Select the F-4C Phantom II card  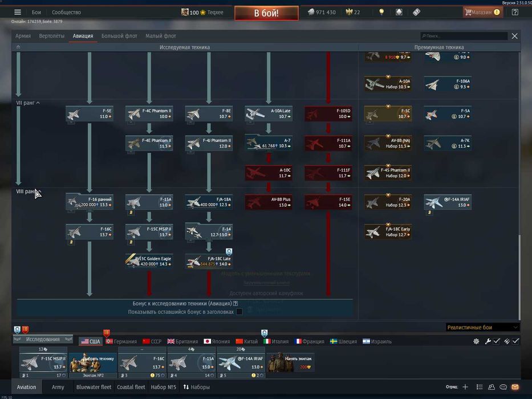(x=149, y=113)
